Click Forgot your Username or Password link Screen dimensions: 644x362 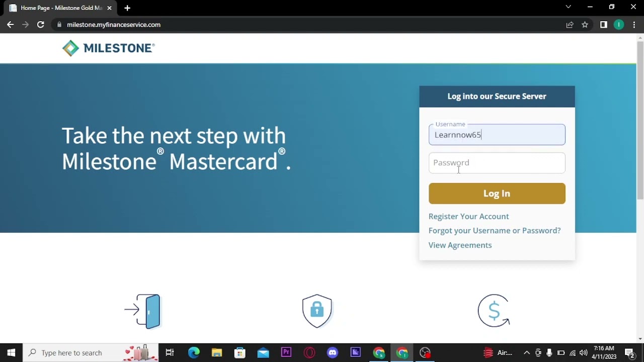pyautogui.click(x=495, y=230)
